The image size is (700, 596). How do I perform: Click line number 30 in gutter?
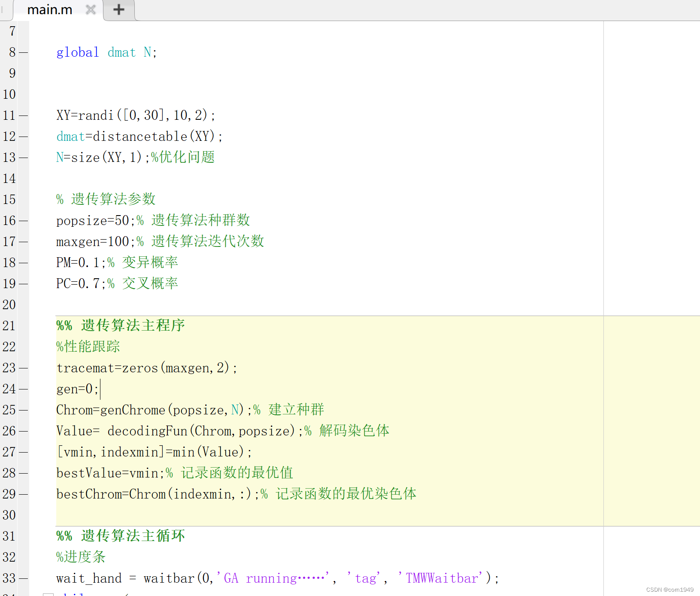coord(9,515)
